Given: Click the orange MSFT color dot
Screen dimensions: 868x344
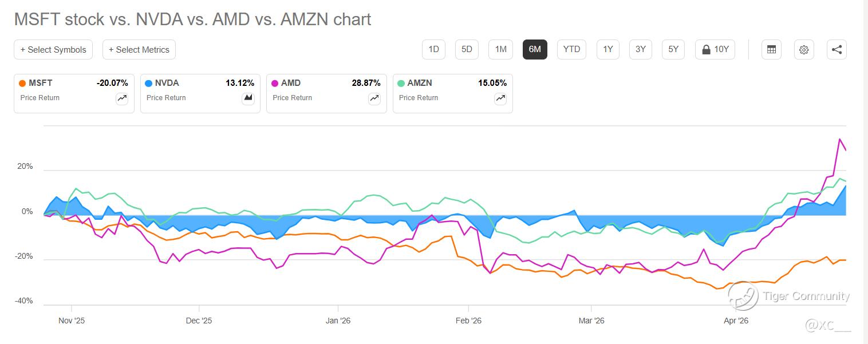Looking at the screenshot, I should [x=22, y=84].
